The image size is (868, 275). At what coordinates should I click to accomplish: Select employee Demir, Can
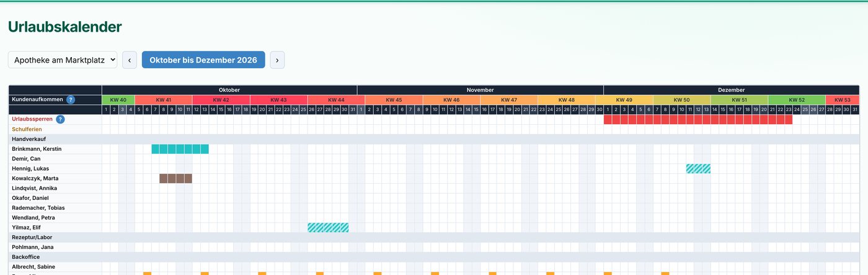click(x=26, y=159)
